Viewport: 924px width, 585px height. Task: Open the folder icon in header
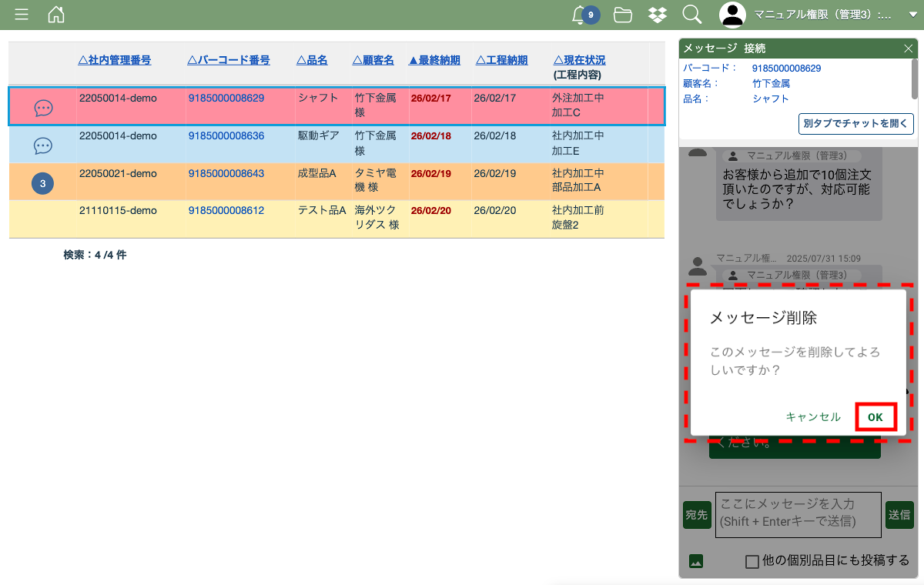coord(622,15)
